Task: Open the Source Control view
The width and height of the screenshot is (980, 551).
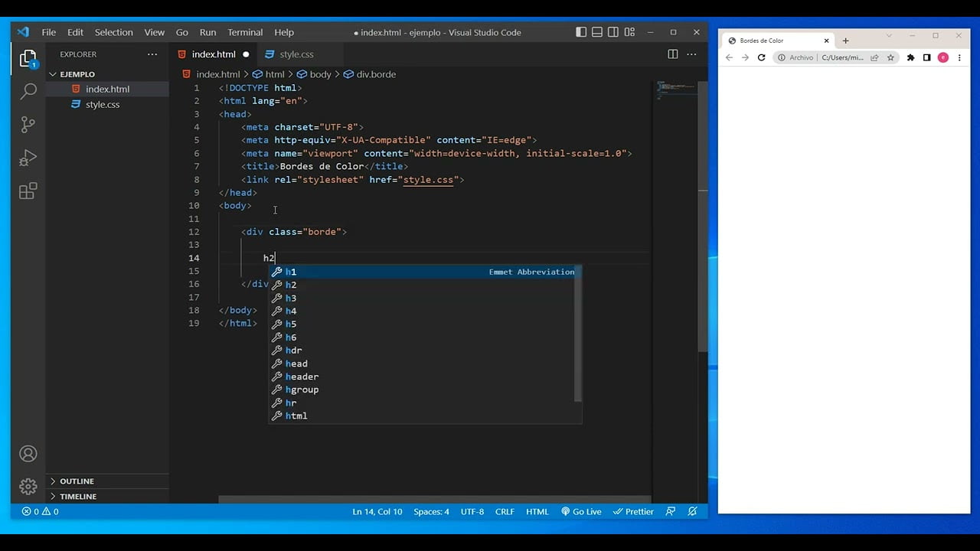Action: [x=28, y=125]
